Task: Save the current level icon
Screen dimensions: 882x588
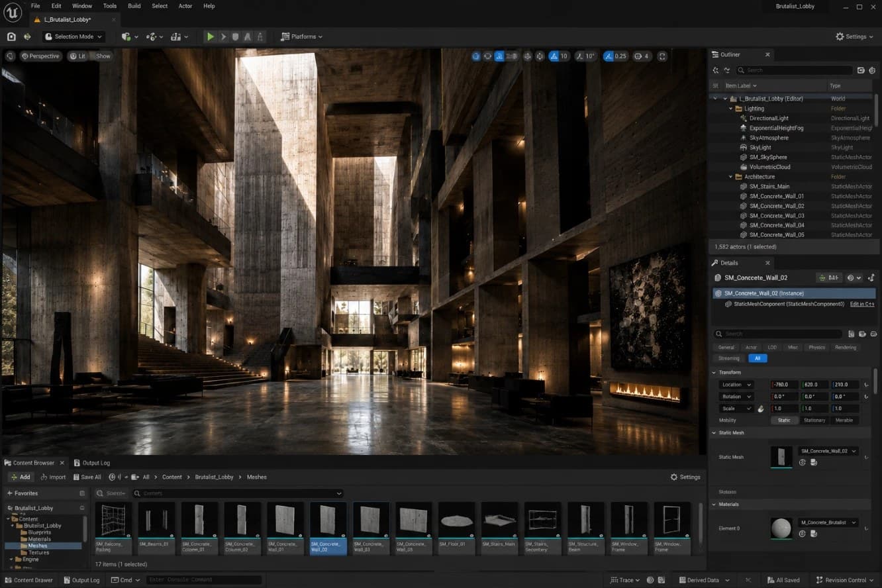Action: coord(11,36)
